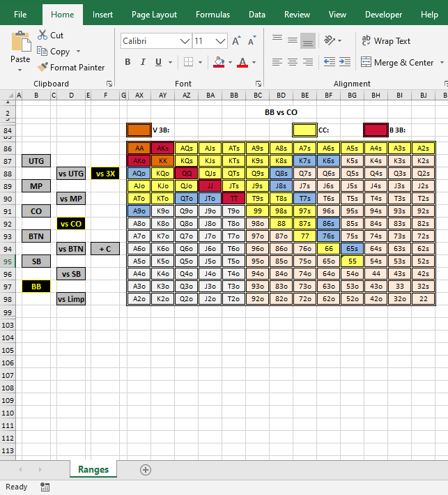The image size is (448, 495).
Task: Click the Wrap Text icon
Action: coord(366,40)
